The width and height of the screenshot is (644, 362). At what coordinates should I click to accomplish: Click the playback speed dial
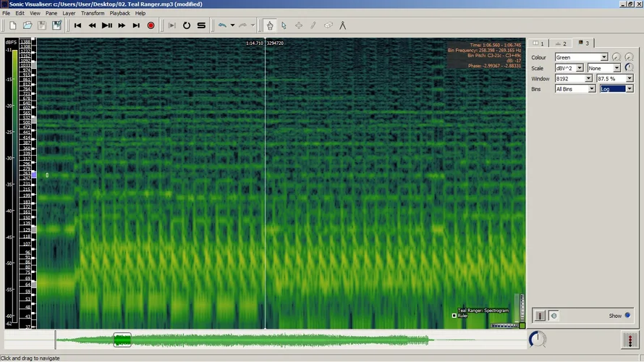(537, 339)
